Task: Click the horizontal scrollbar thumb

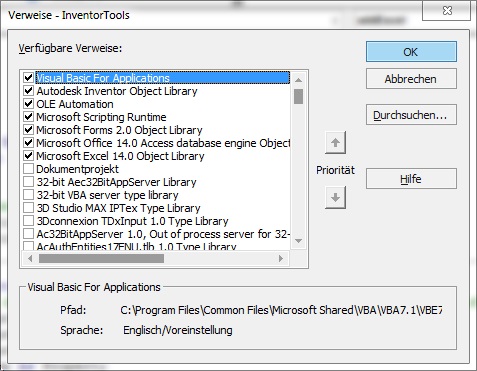Action: tap(101, 258)
